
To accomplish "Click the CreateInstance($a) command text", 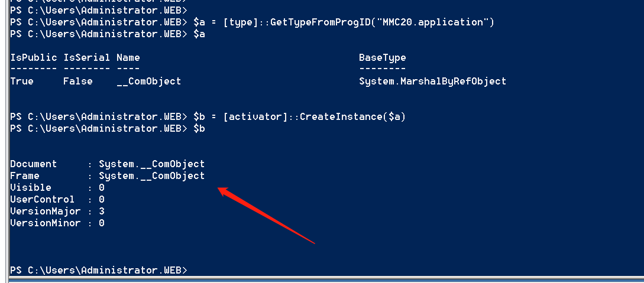I will point(353,117).
